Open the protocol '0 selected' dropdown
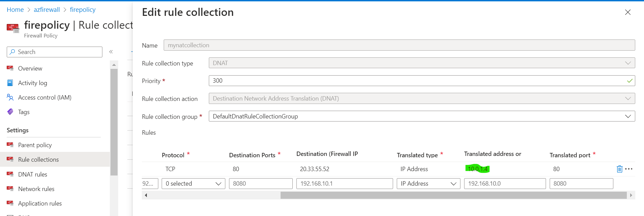The height and width of the screenshot is (216, 644). [193, 184]
